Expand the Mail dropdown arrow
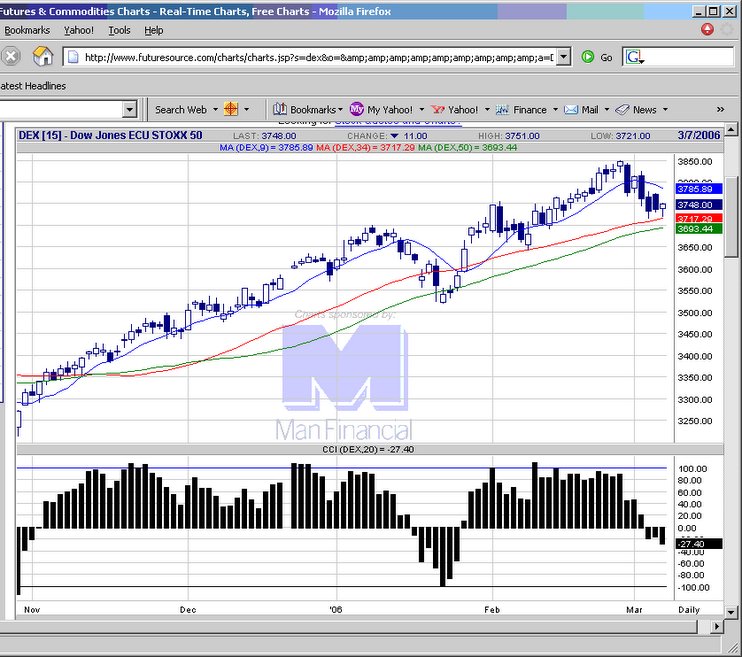 (607, 110)
